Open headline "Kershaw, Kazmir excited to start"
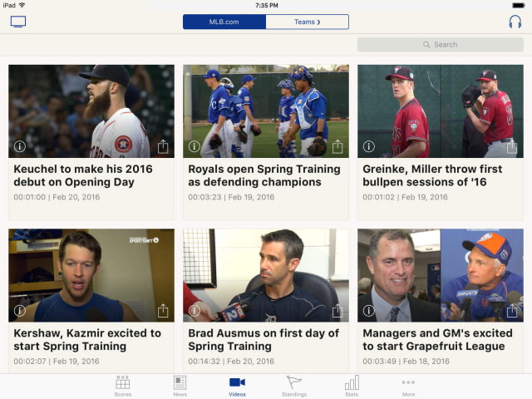The width and height of the screenshot is (532, 399). [87, 340]
